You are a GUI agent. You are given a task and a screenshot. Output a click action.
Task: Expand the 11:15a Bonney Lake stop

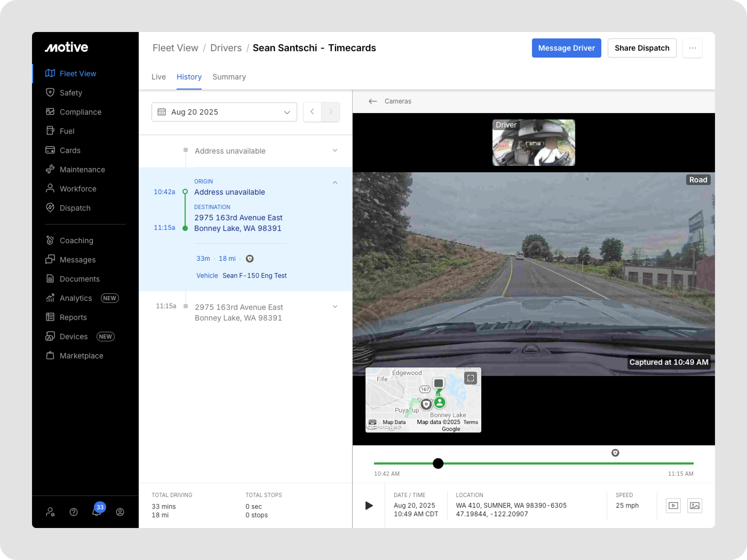(x=335, y=306)
